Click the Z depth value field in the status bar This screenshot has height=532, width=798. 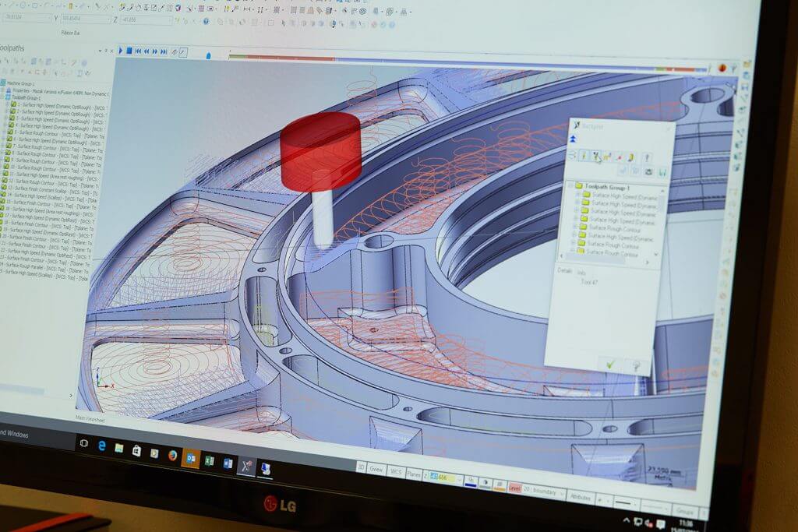443,477
